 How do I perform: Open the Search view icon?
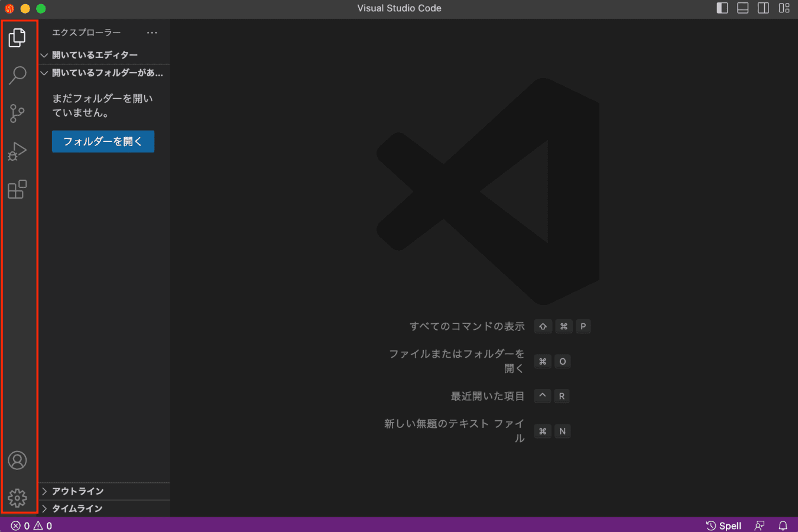point(17,75)
